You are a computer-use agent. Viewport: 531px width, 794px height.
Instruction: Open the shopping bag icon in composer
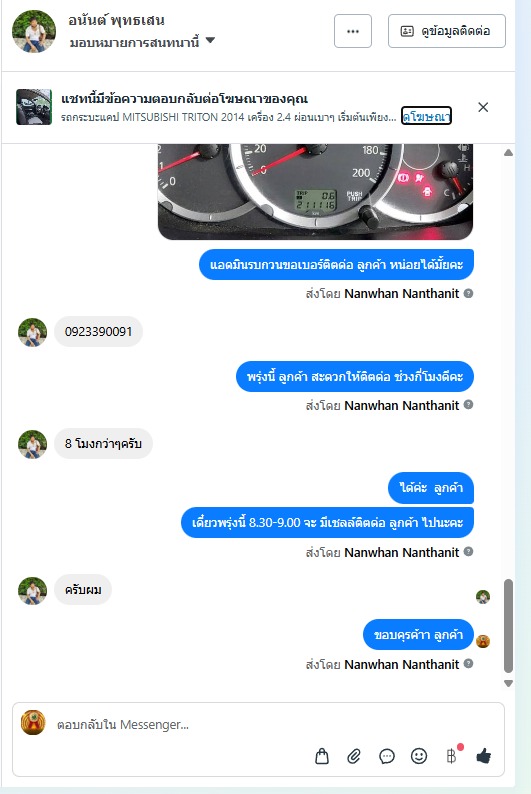coord(322,757)
